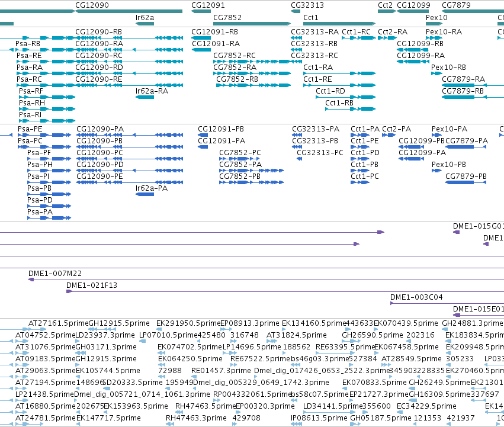Screen dimensions: 504x427
Task: Click the Pex10-RB transcript label
Action: click(x=448, y=68)
